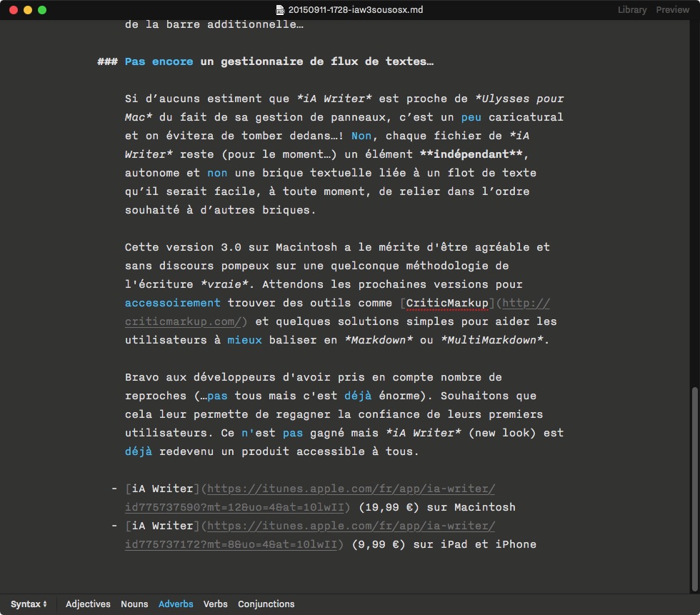Viewport: 700px width, 615px height.
Task: Toggle Nouns syntax highlighting
Action: pyautogui.click(x=134, y=604)
